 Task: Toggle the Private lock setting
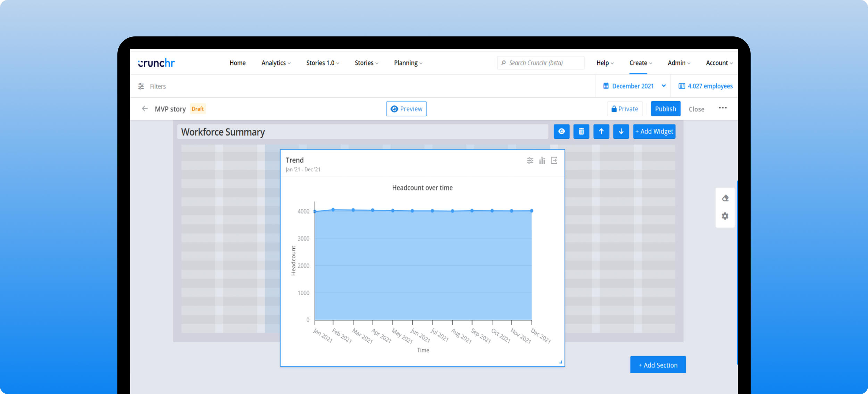[x=625, y=109]
